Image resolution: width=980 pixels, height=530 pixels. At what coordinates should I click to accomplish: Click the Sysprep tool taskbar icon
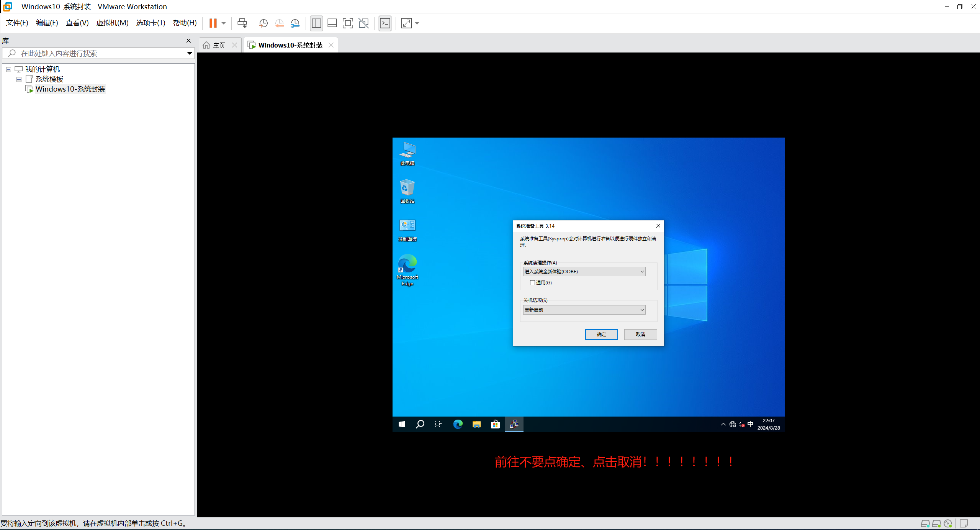(x=514, y=424)
